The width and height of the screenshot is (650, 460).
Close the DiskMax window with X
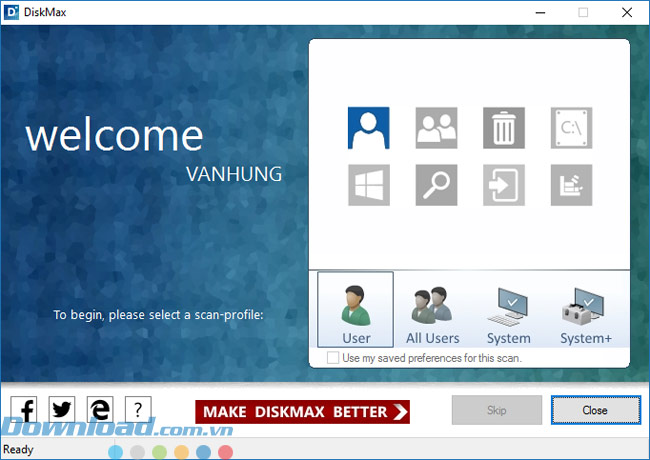point(627,12)
